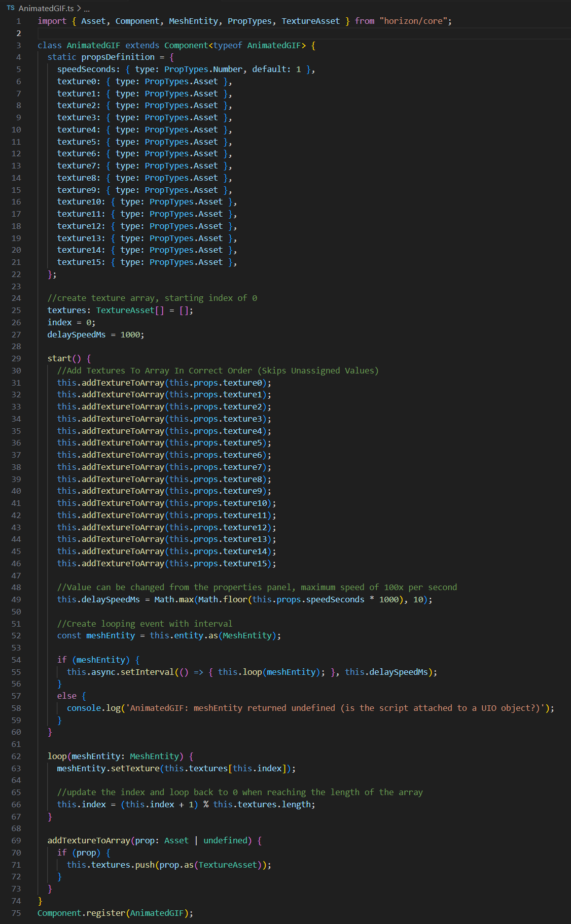Click the modulo expression on line 66
The height and width of the screenshot is (924, 571).
(x=218, y=805)
